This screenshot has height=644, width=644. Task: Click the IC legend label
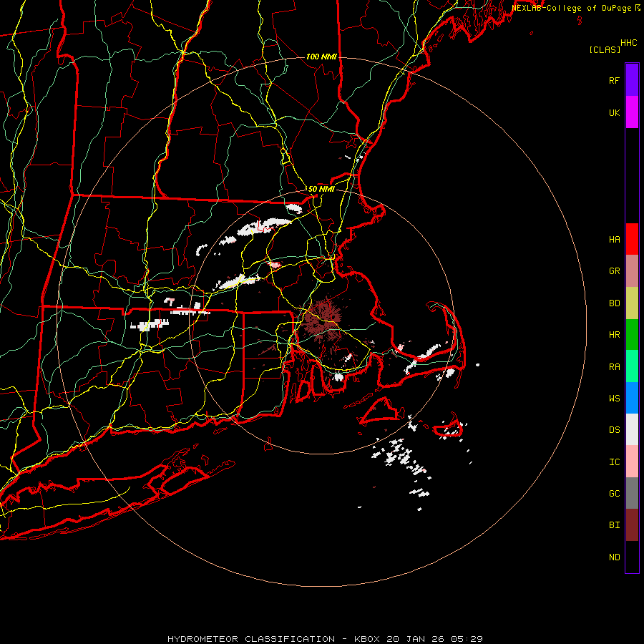(614, 462)
